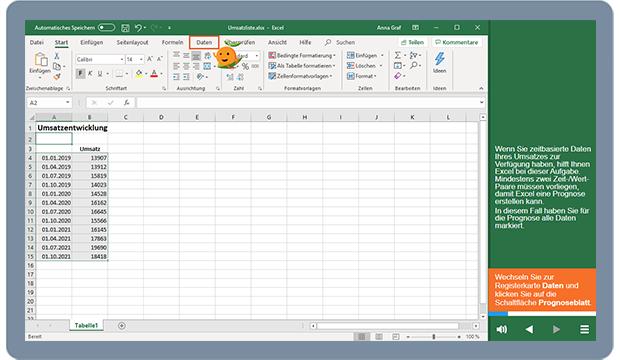This screenshot has height=360, width=620.
Task: Open the font name Calibri dropdown
Action: tap(122, 59)
